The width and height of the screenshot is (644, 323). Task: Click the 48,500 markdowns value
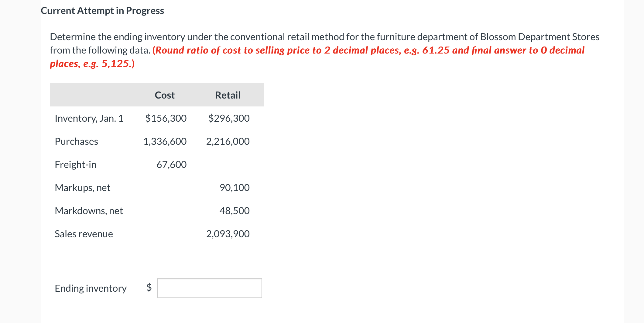(x=235, y=211)
